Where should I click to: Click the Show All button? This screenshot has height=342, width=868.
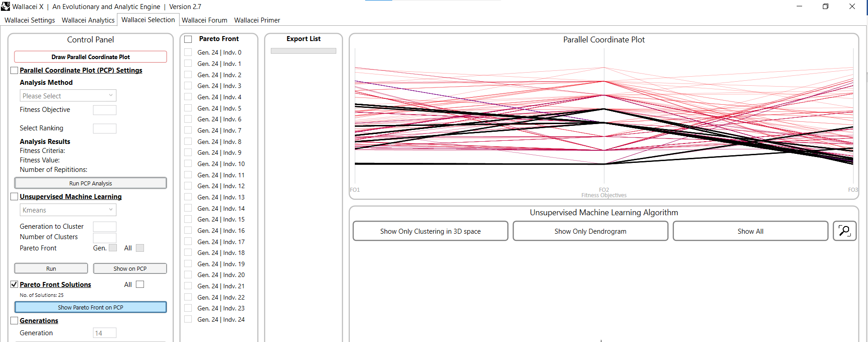pos(750,231)
